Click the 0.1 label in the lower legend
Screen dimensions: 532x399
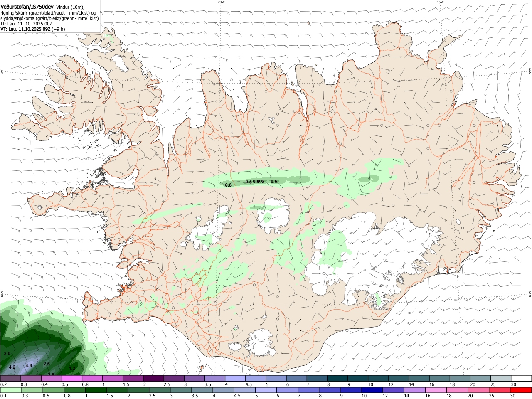coord(4,396)
